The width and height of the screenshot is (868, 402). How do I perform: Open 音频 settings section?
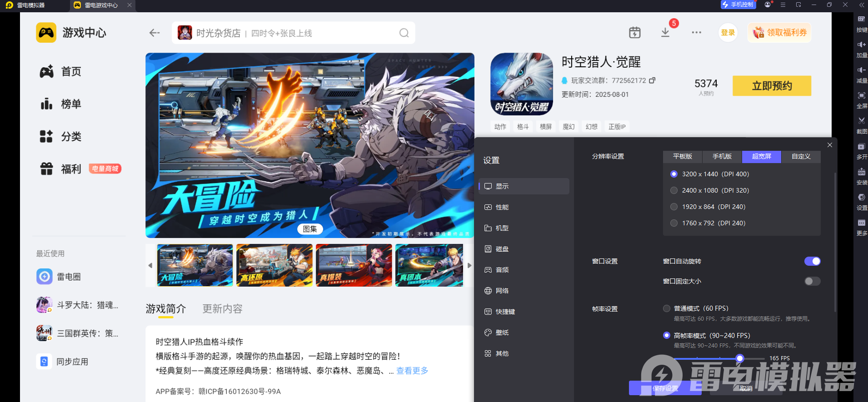[x=524, y=270]
